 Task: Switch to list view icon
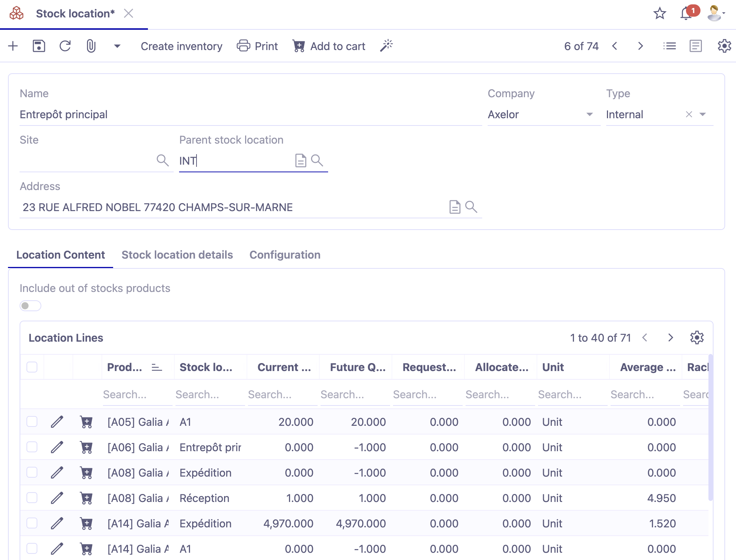pos(669,46)
